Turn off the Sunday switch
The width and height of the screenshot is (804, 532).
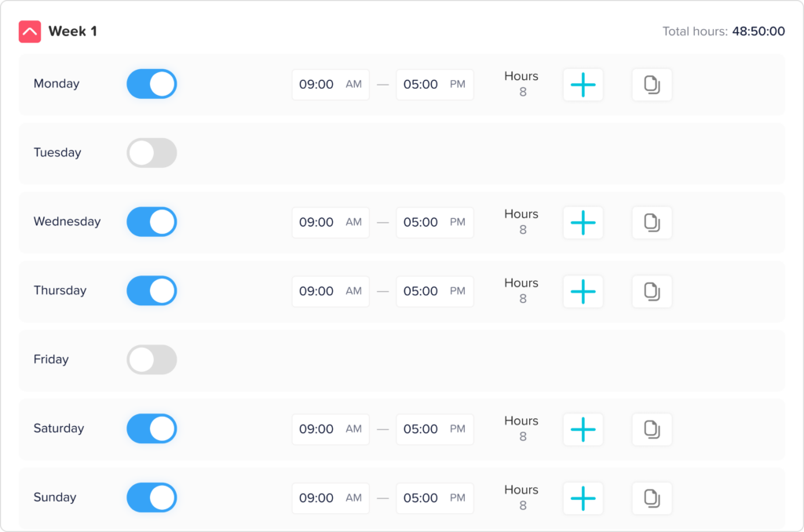[x=152, y=497]
